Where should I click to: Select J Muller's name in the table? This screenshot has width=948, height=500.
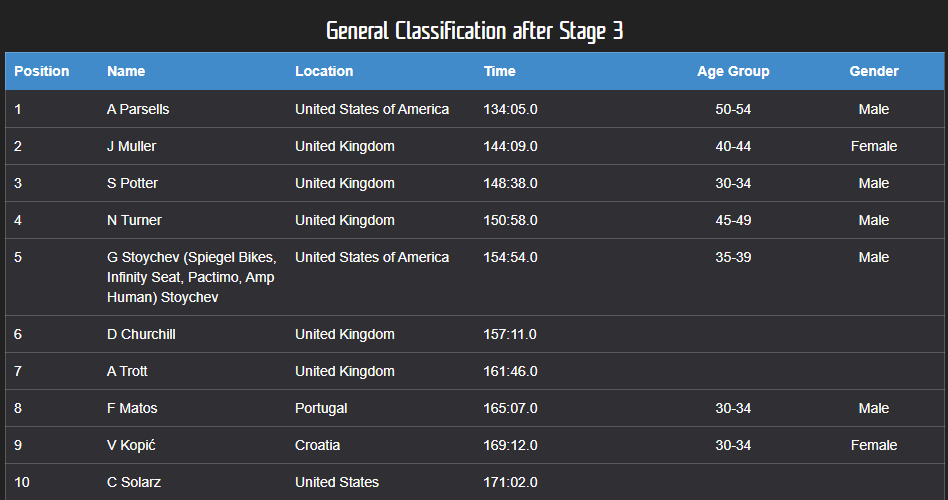point(132,146)
